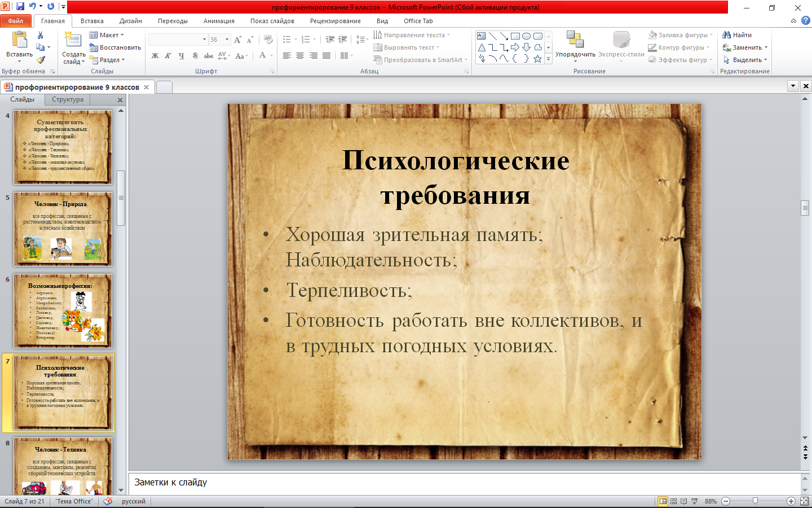
Task: Click the Восстановить reset button
Action: pyautogui.click(x=115, y=47)
